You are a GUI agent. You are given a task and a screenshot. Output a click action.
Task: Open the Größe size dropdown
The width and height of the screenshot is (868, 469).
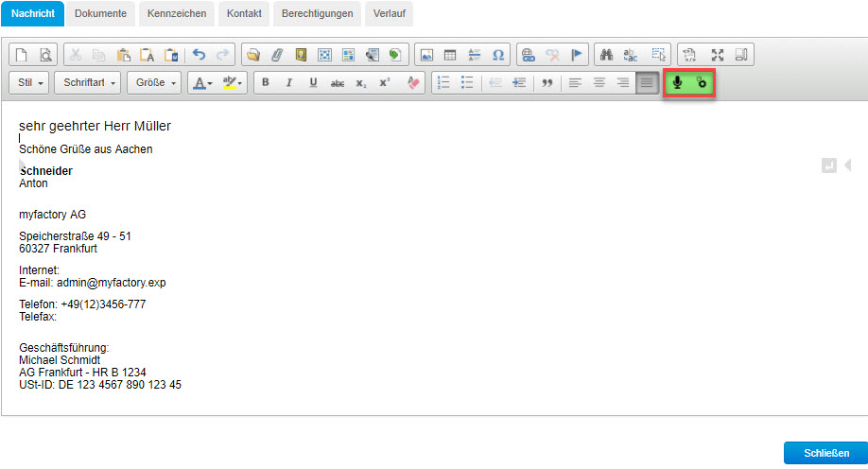pos(154,83)
